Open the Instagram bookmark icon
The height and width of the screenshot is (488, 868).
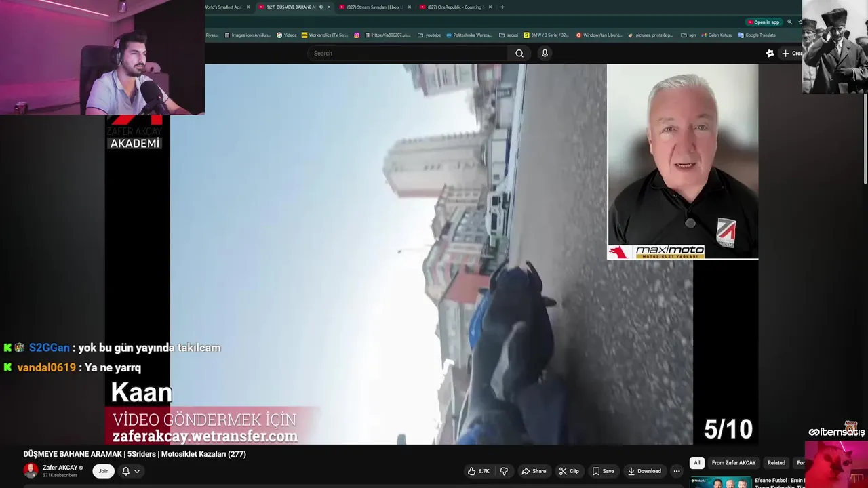357,35
